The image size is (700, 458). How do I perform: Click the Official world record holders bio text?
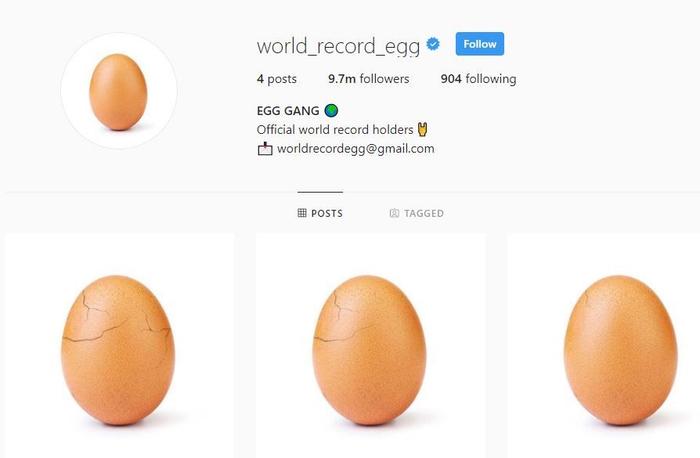[335, 129]
